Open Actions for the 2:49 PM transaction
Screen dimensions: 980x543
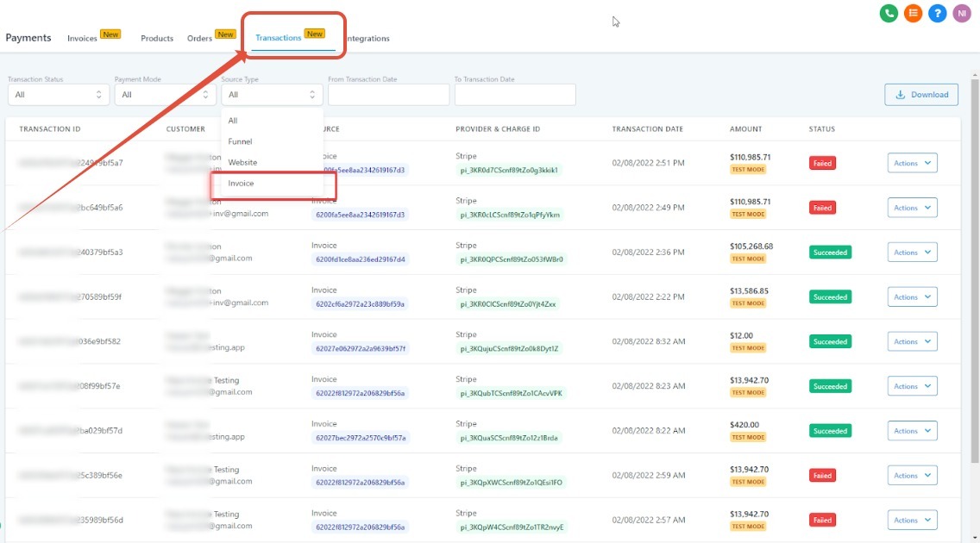(x=912, y=208)
